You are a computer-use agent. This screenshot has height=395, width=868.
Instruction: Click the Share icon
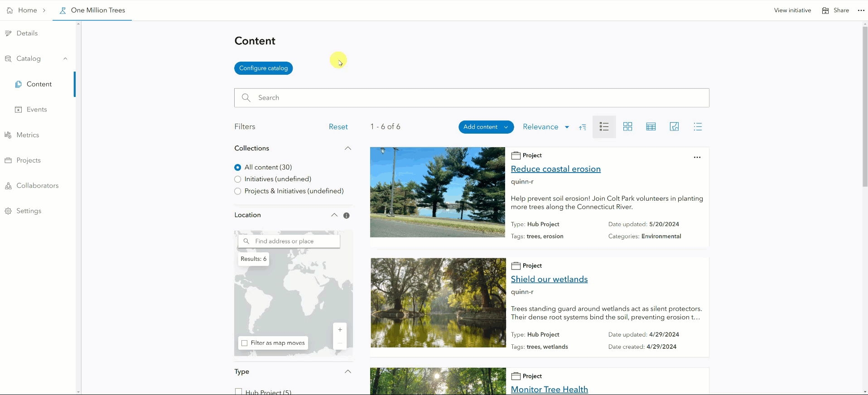pyautogui.click(x=825, y=10)
